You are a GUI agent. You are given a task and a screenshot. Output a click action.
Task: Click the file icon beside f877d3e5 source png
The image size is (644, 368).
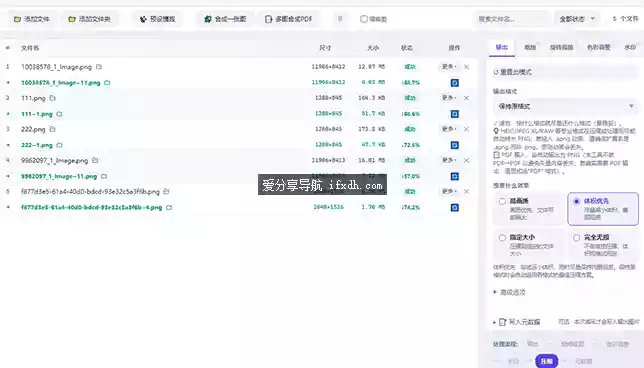point(166,191)
